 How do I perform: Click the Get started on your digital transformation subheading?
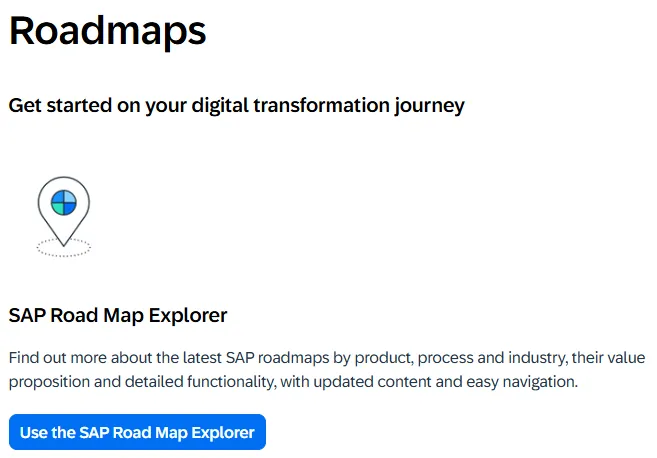pyautogui.click(x=236, y=105)
